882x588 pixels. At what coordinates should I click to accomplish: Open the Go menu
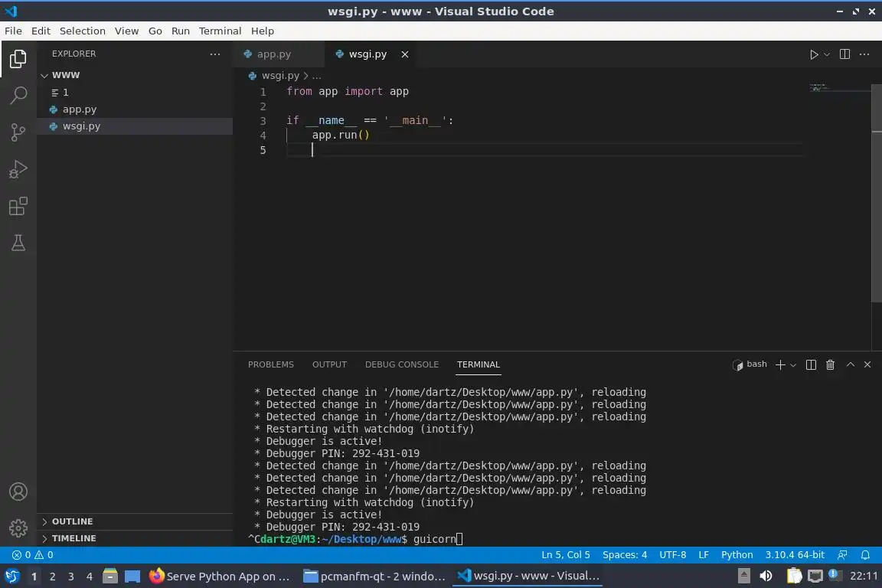click(x=155, y=31)
